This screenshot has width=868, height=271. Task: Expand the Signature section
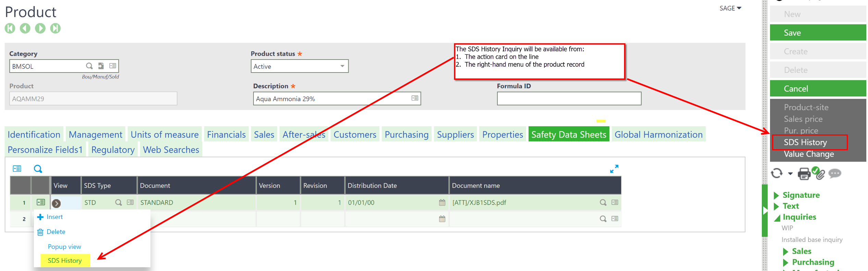[x=777, y=195]
